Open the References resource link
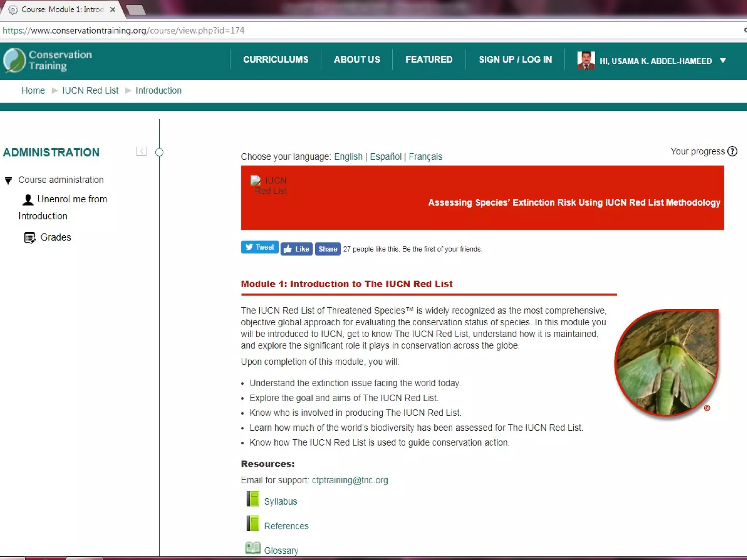This screenshot has height=560, width=747. [286, 526]
